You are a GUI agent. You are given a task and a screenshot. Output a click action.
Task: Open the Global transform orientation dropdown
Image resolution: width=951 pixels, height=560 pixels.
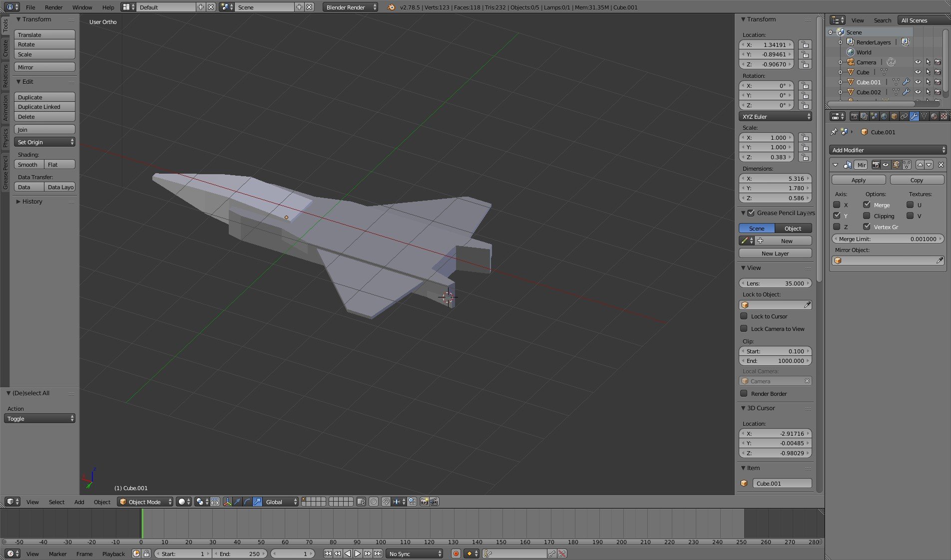tap(281, 502)
